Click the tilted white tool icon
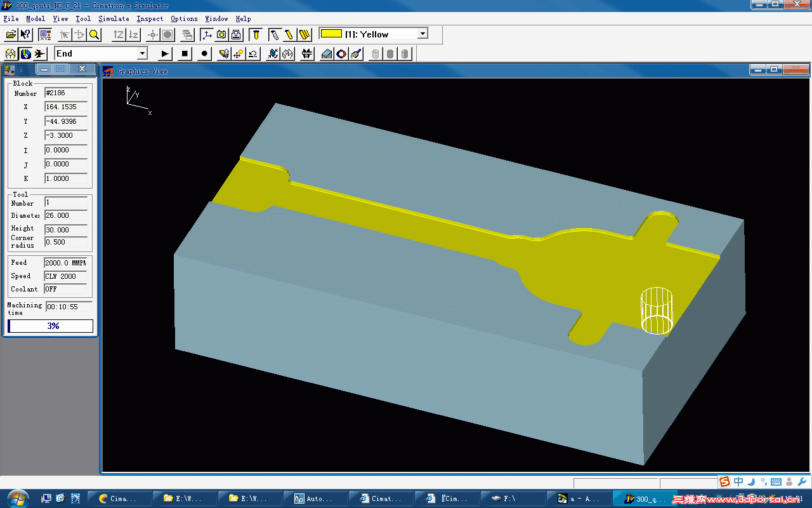 [x=275, y=34]
